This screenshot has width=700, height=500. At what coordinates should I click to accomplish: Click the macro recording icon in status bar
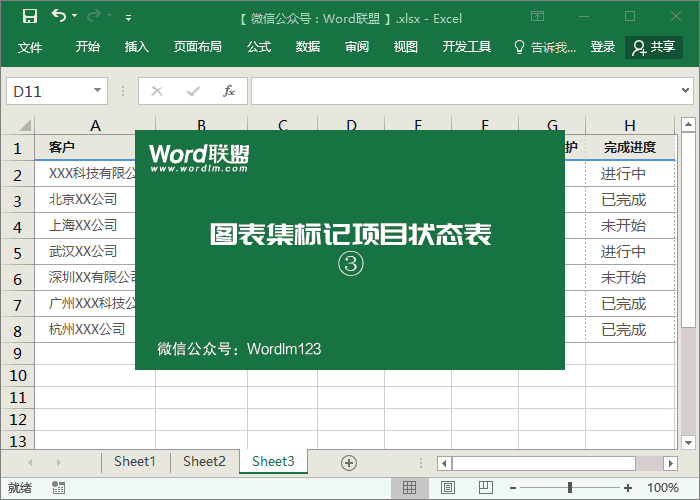tap(58, 488)
